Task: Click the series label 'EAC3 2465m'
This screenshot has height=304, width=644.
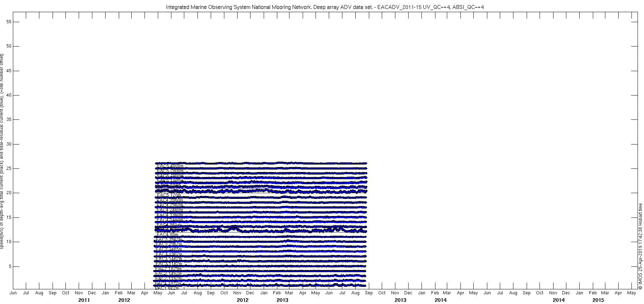Action: click(169, 249)
